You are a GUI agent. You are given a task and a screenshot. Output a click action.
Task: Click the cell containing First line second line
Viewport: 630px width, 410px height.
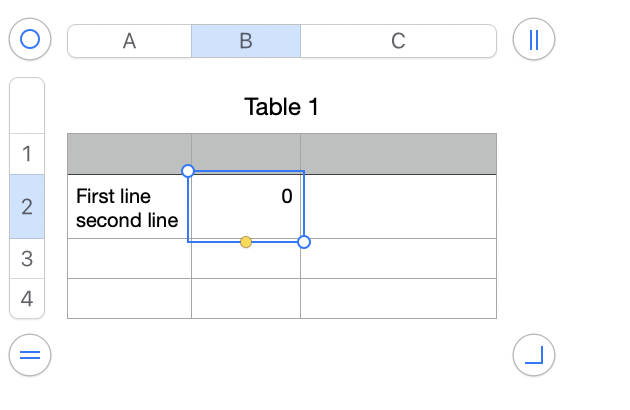point(129,207)
